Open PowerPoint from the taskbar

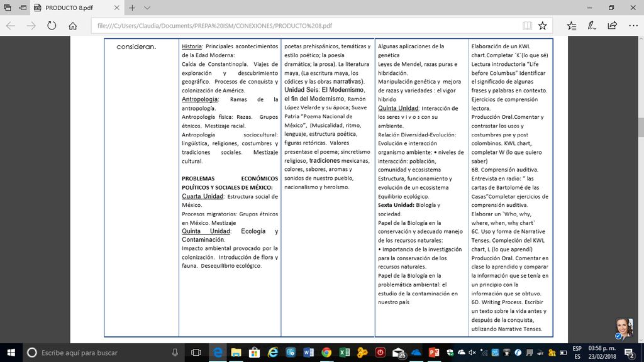click(x=434, y=353)
